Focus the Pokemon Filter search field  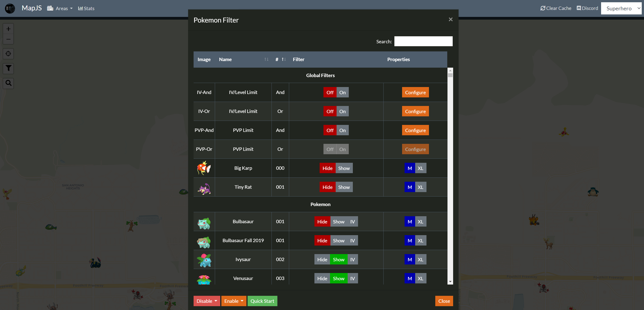[x=423, y=41]
